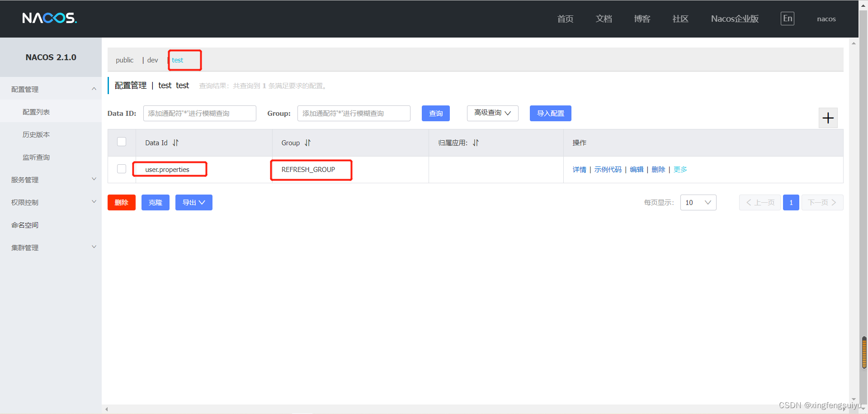868x414 pixels.
Task: Click inside the Data ID search field
Action: pos(199,113)
